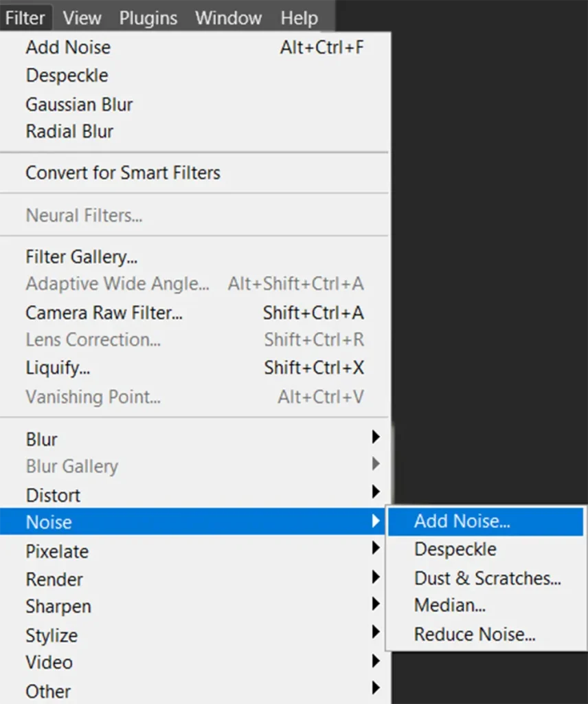Open the Filter menu
This screenshot has height=704, width=588.
point(25,18)
